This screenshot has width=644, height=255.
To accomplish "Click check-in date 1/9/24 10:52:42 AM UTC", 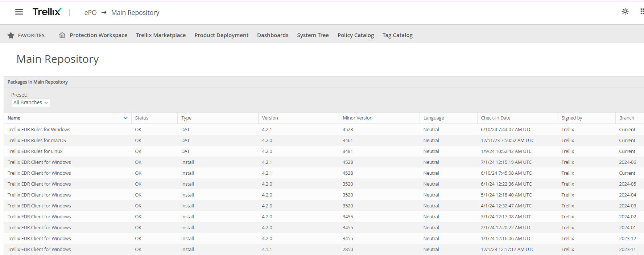I will (506, 151).
